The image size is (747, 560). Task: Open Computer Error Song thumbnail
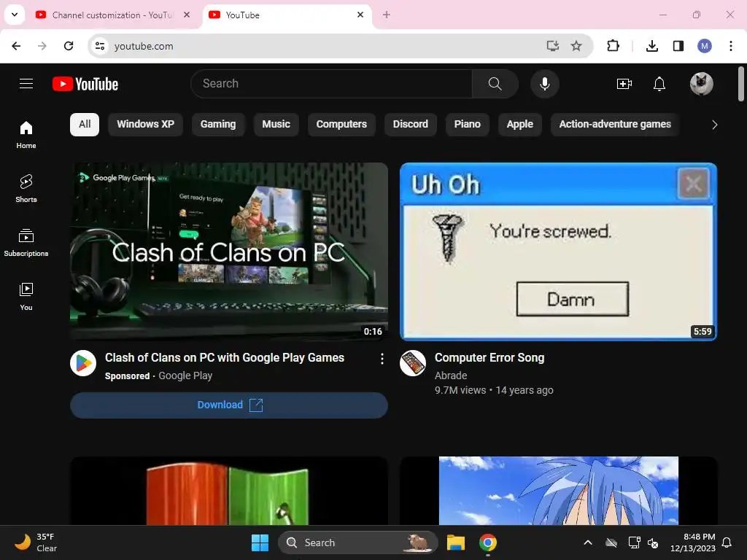point(558,252)
